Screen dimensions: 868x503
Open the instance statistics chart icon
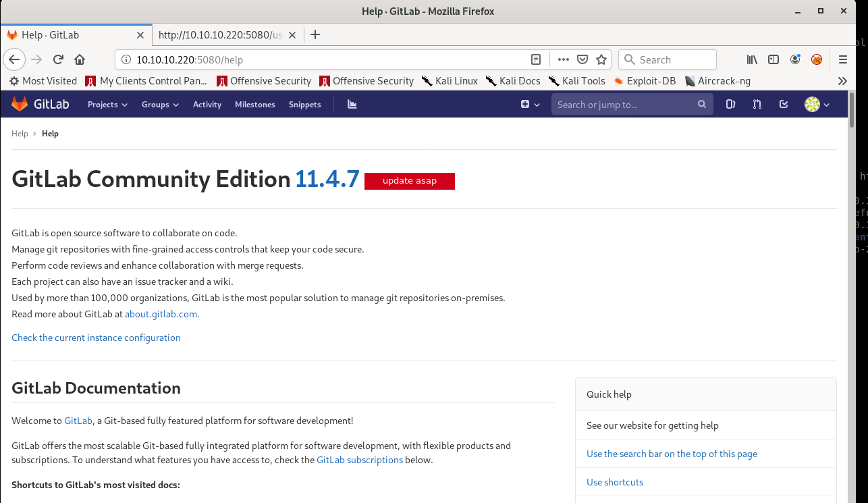click(352, 104)
